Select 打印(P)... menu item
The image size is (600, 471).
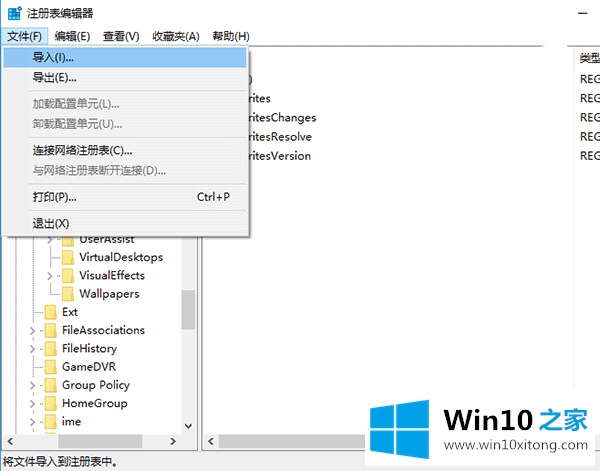point(54,197)
